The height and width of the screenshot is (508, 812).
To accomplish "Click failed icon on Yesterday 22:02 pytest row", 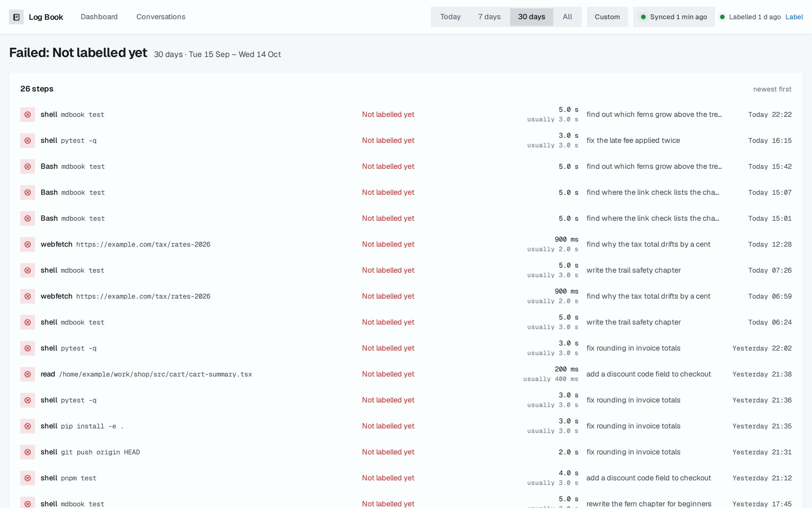I will [x=28, y=349].
